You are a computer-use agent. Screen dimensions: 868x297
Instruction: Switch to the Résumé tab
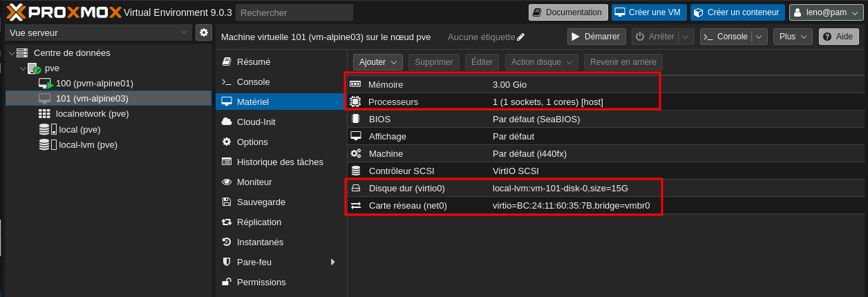pos(253,61)
